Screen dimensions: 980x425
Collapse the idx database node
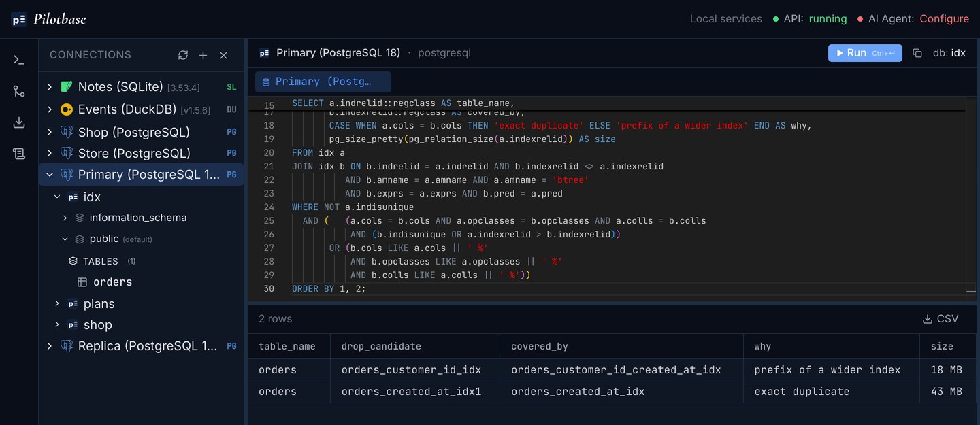58,197
